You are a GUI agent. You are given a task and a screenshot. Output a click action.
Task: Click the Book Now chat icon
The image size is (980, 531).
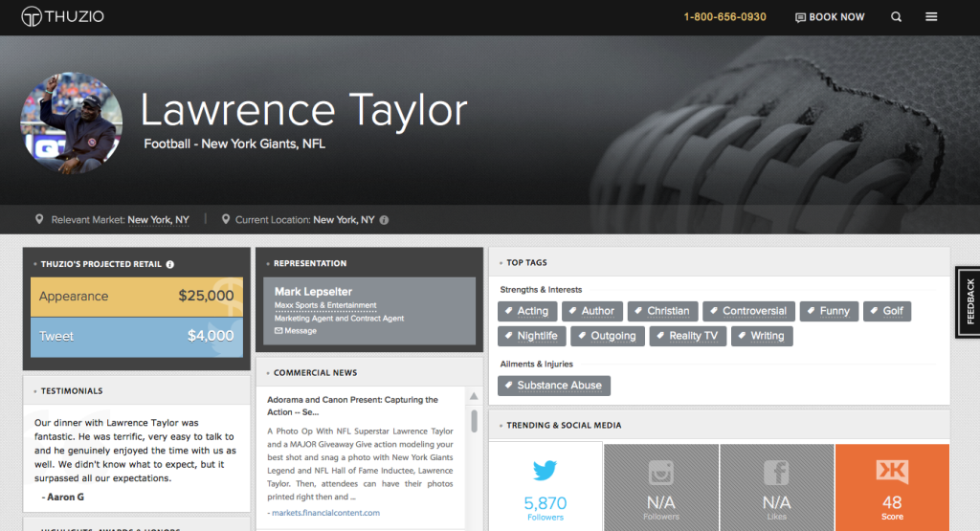point(800,17)
